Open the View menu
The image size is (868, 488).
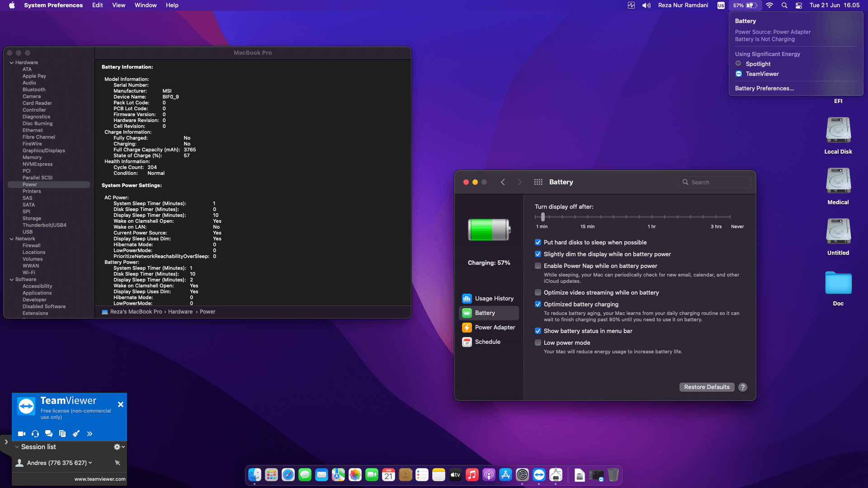tap(118, 5)
